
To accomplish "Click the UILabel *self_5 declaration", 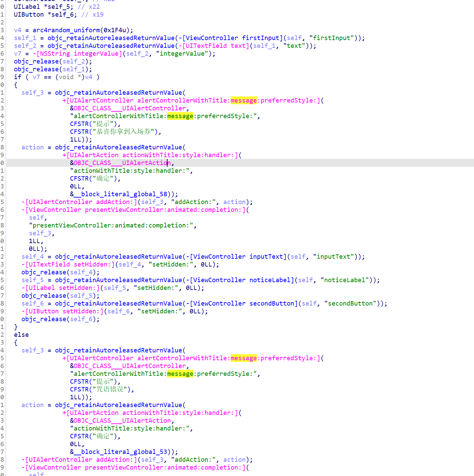I will [x=43, y=7].
